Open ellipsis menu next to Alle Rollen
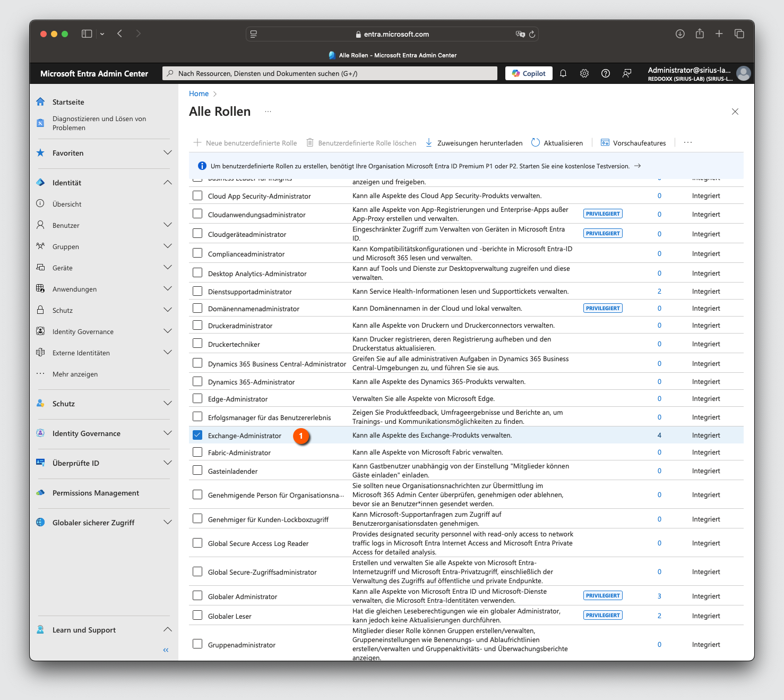784x700 pixels. 268,112
